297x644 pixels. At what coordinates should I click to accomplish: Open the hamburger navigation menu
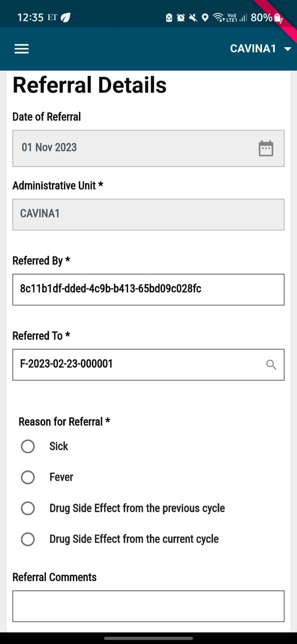coord(21,49)
